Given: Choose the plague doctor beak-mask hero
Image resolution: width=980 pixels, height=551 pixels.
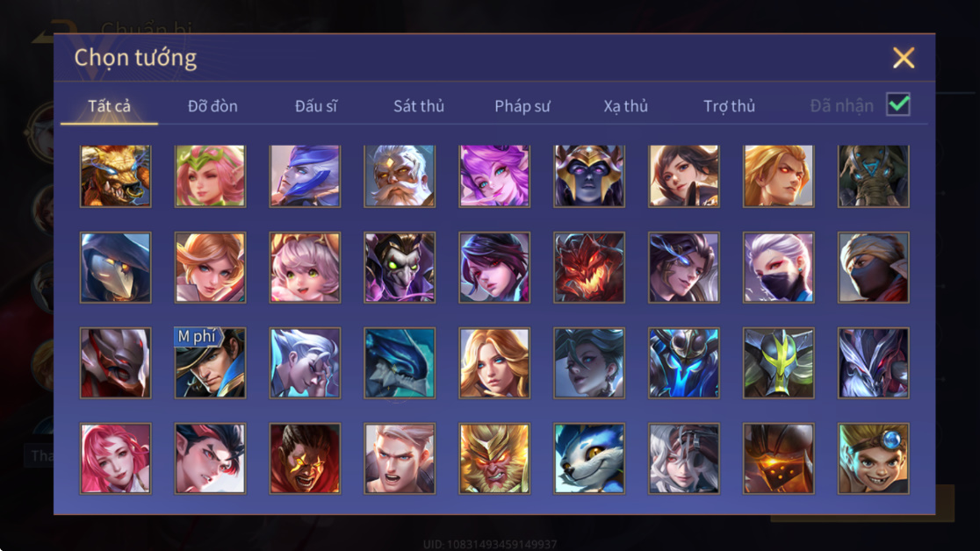Looking at the screenshot, I should click(116, 268).
